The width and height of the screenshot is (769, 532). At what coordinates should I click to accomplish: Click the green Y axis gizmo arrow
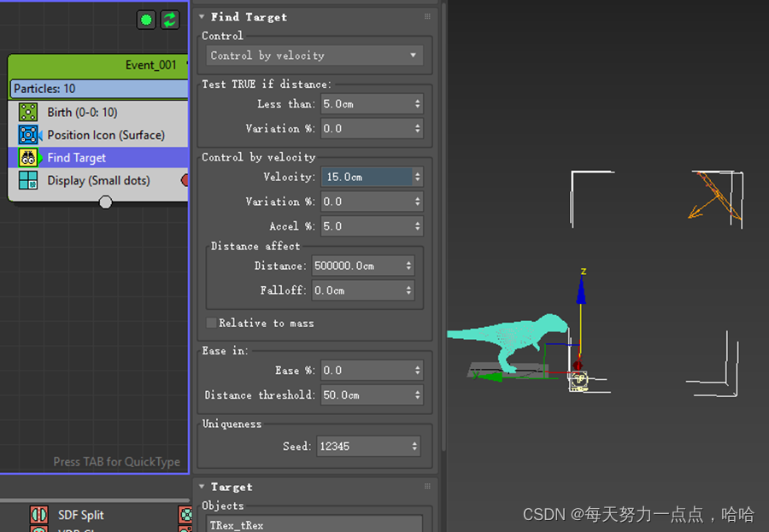tap(490, 377)
